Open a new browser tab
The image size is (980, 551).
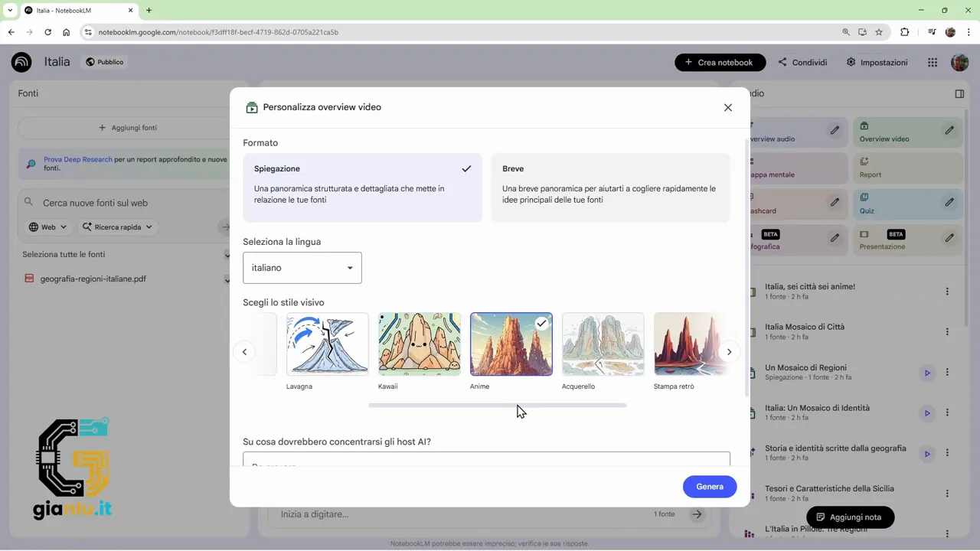(149, 10)
